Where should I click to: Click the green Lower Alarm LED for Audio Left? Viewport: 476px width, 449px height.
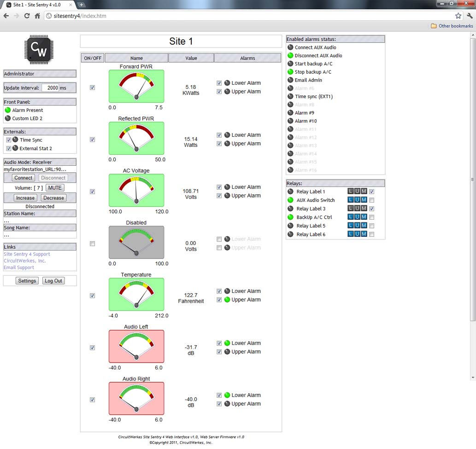[226, 343]
